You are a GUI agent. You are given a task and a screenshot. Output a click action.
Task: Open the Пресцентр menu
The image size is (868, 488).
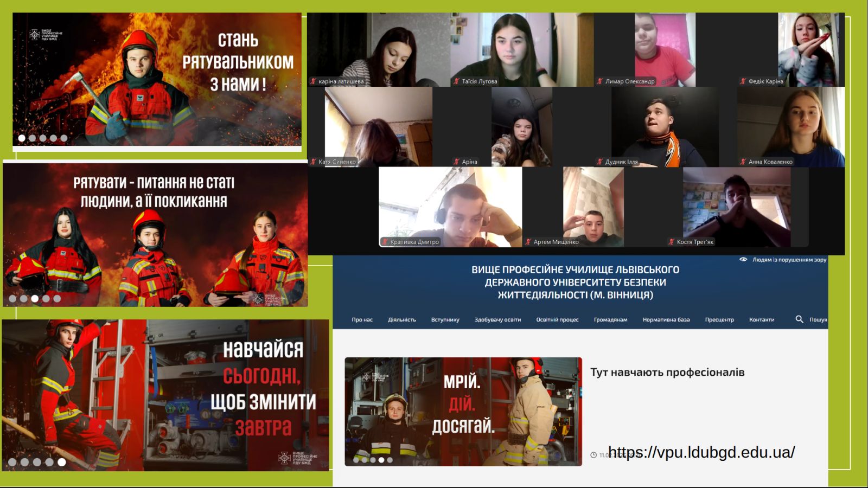coord(719,320)
